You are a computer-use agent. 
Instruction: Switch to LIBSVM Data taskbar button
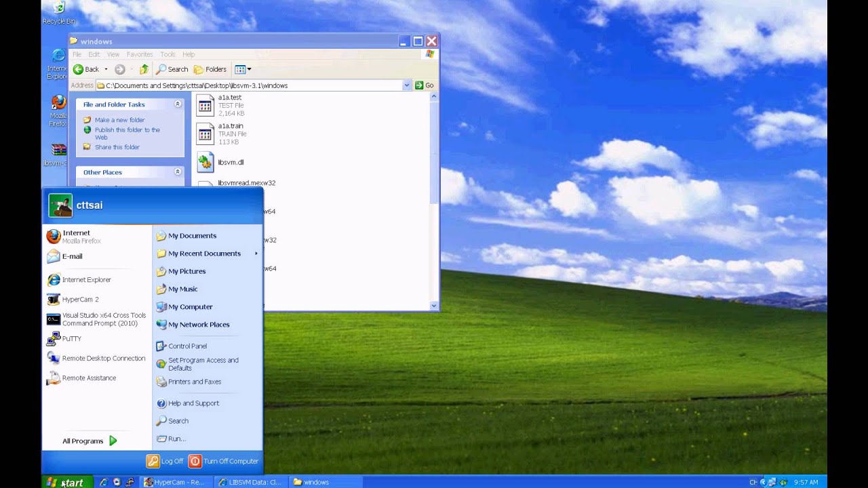[250, 483]
